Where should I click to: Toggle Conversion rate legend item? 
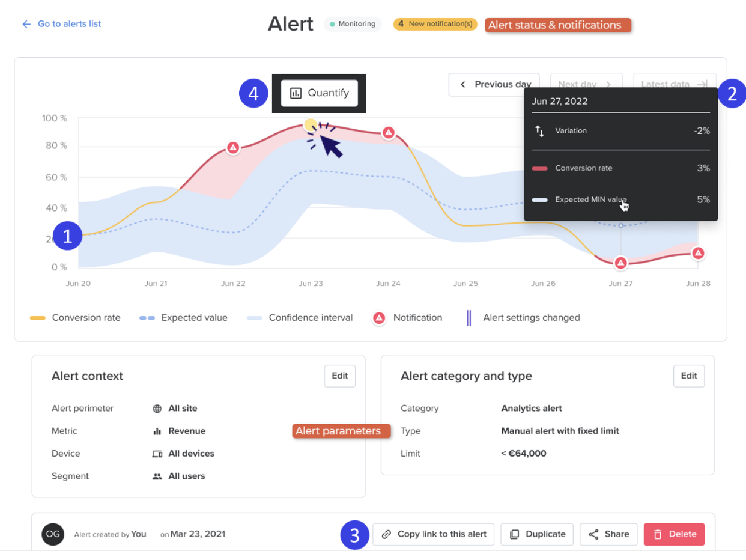75,318
